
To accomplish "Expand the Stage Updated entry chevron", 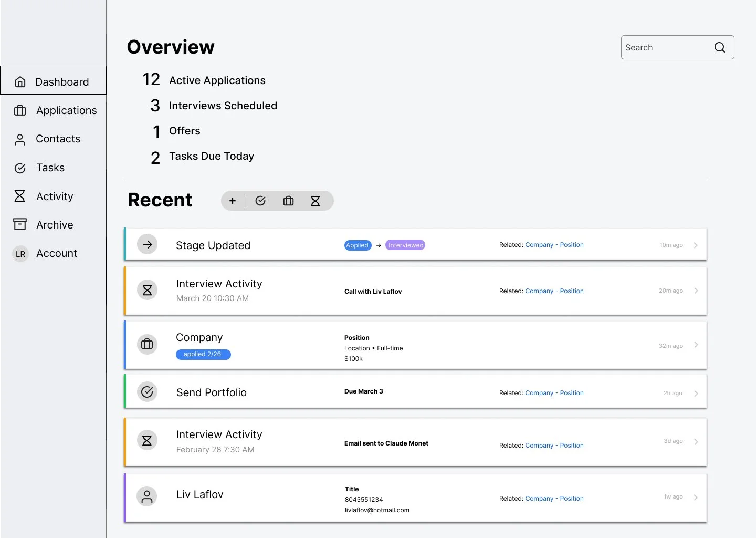I will tap(696, 245).
